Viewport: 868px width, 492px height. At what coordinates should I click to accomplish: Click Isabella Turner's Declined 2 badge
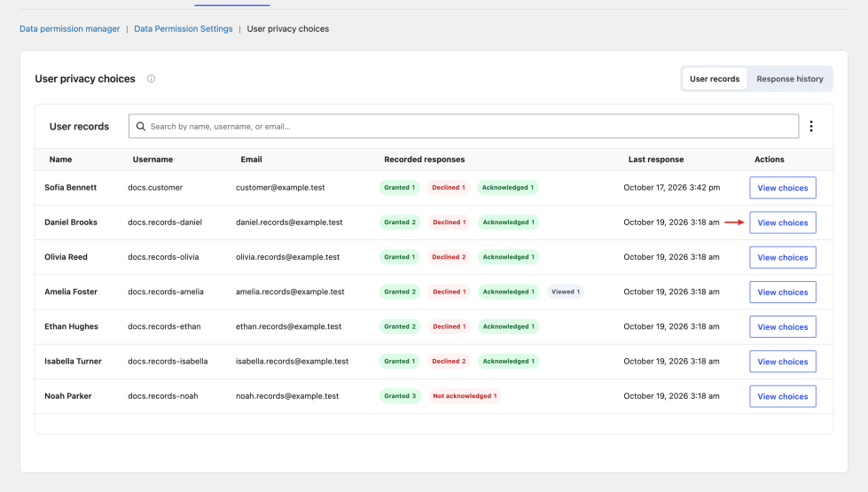(x=449, y=361)
